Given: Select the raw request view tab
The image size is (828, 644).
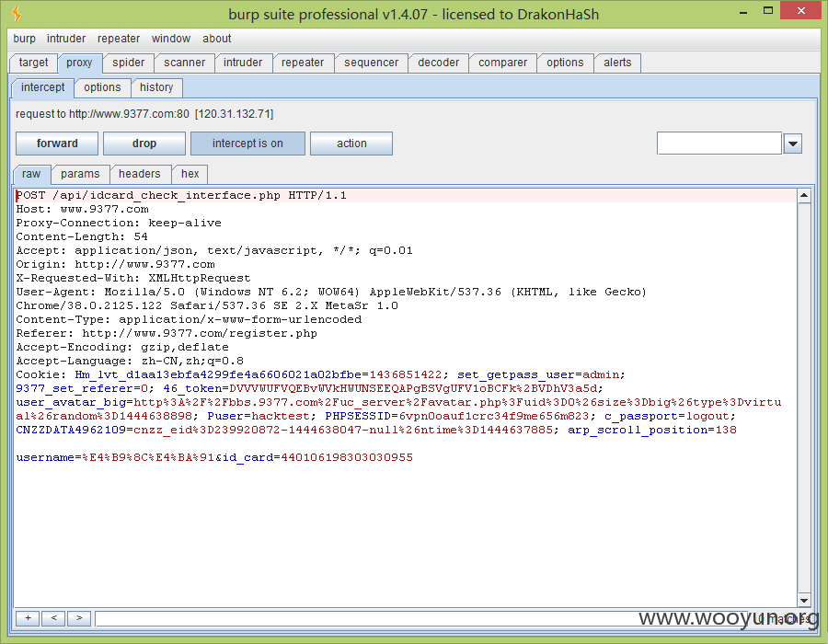Looking at the screenshot, I should pyautogui.click(x=31, y=174).
